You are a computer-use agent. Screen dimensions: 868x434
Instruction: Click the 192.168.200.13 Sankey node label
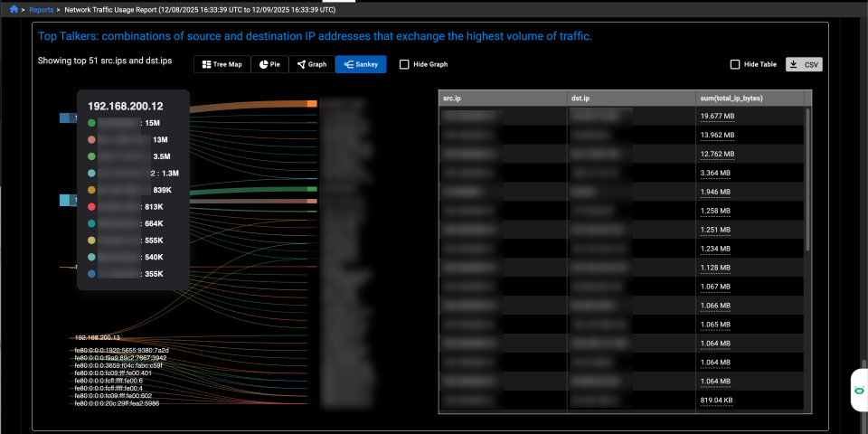coord(97,337)
